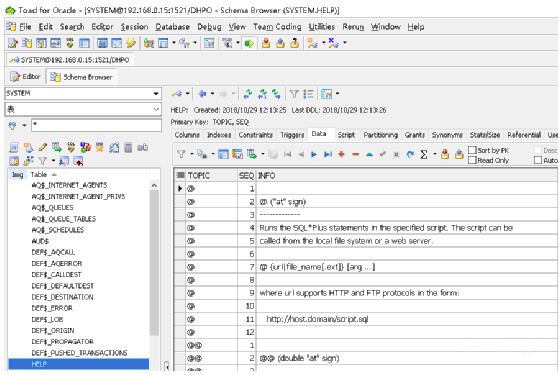Select the AQ$_QUEUES table
Screen dimensions: 560x375
click(52, 208)
